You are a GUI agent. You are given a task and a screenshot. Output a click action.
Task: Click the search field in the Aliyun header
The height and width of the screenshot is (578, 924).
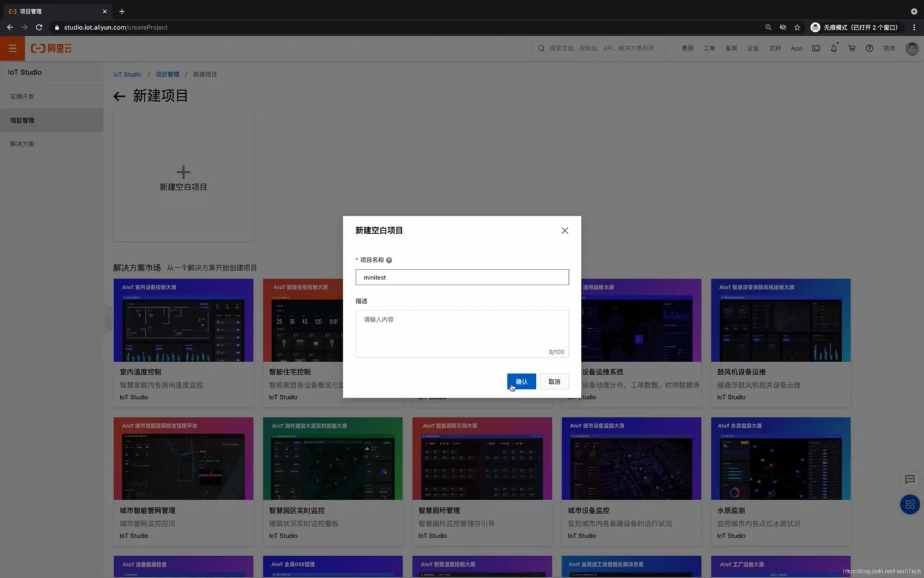click(598, 48)
